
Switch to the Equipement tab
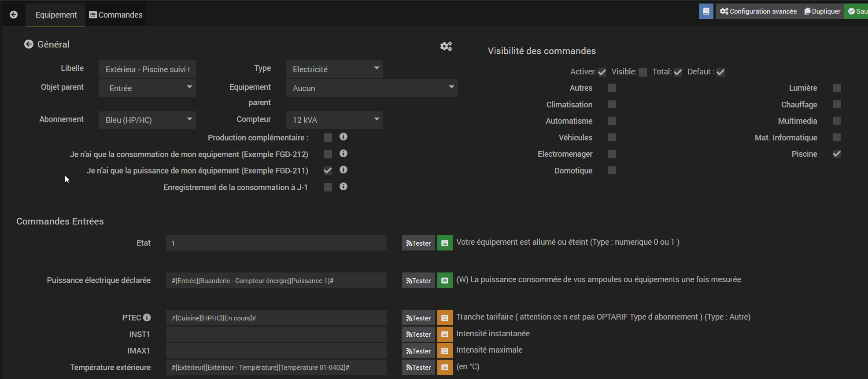click(x=56, y=15)
